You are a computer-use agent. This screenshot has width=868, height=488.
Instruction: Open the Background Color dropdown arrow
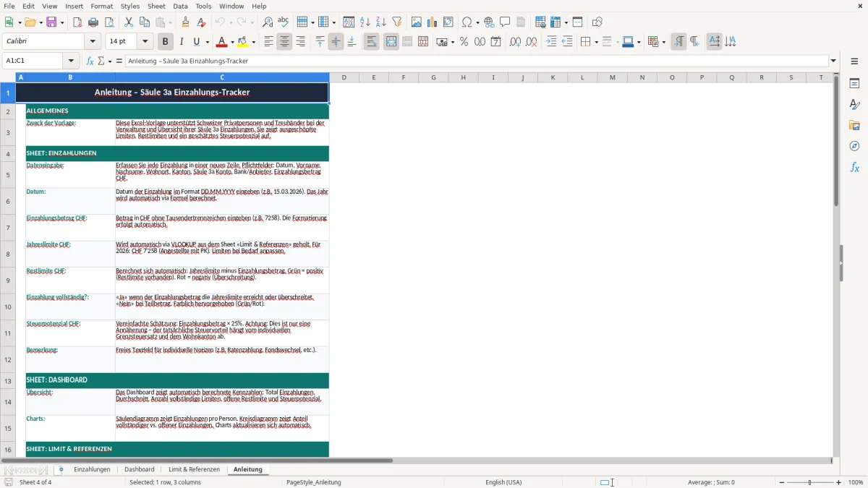coord(254,42)
